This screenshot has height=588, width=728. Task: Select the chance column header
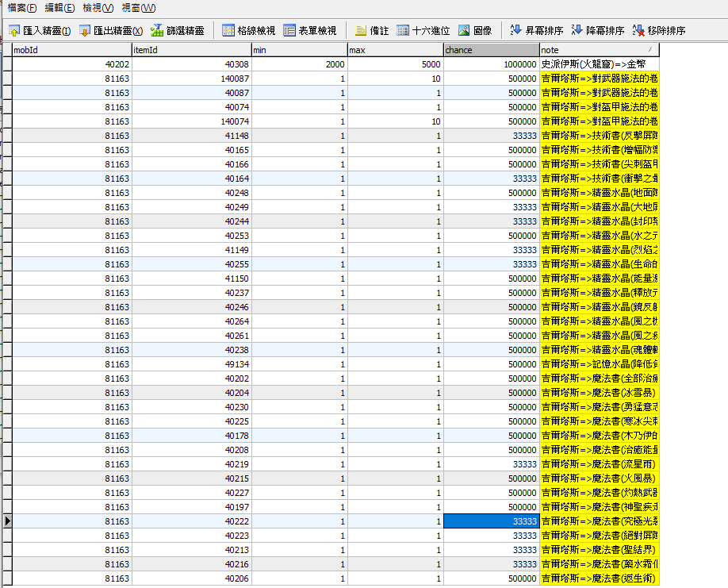(x=491, y=50)
